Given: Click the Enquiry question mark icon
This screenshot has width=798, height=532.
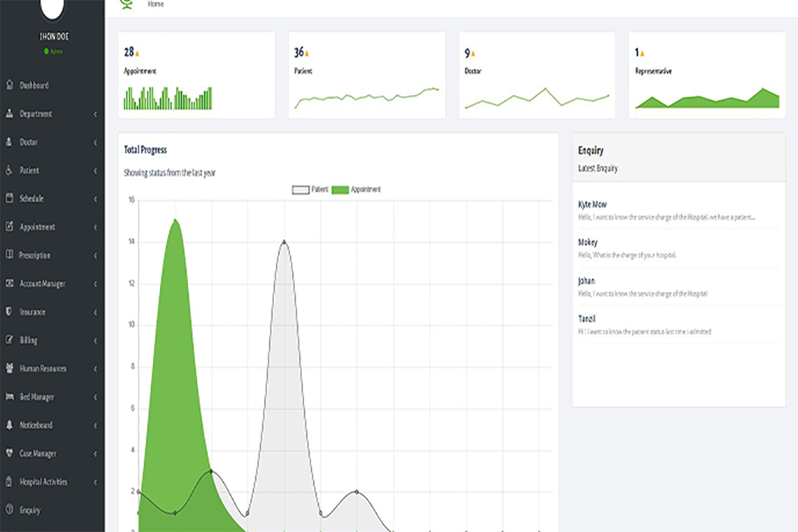Looking at the screenshot, I should [9, 510].
